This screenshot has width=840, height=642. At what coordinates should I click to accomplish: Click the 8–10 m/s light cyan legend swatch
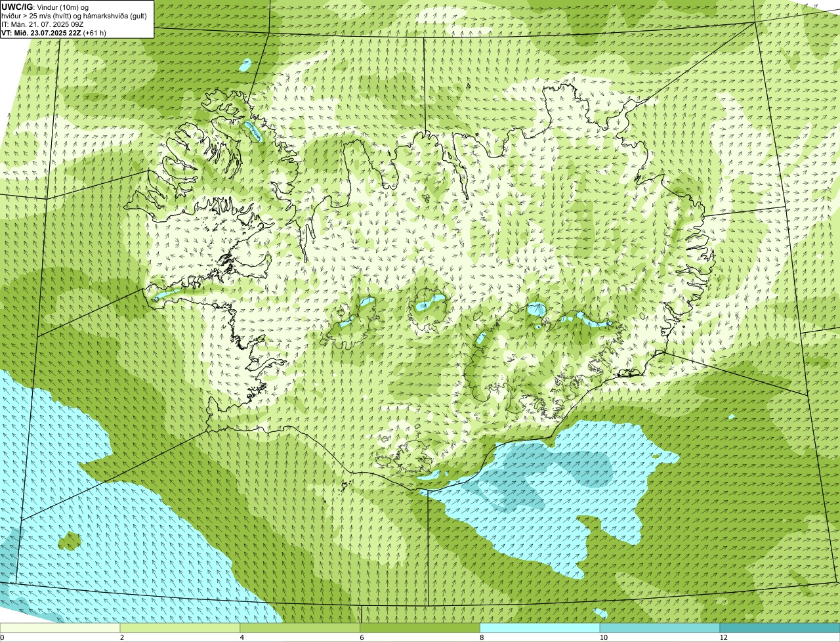tap(540, 628)
